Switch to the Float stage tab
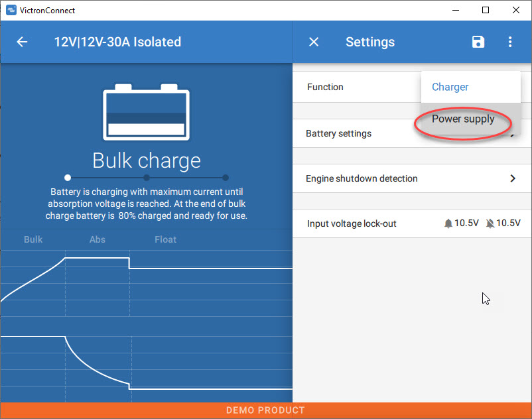 pos(165,239)
